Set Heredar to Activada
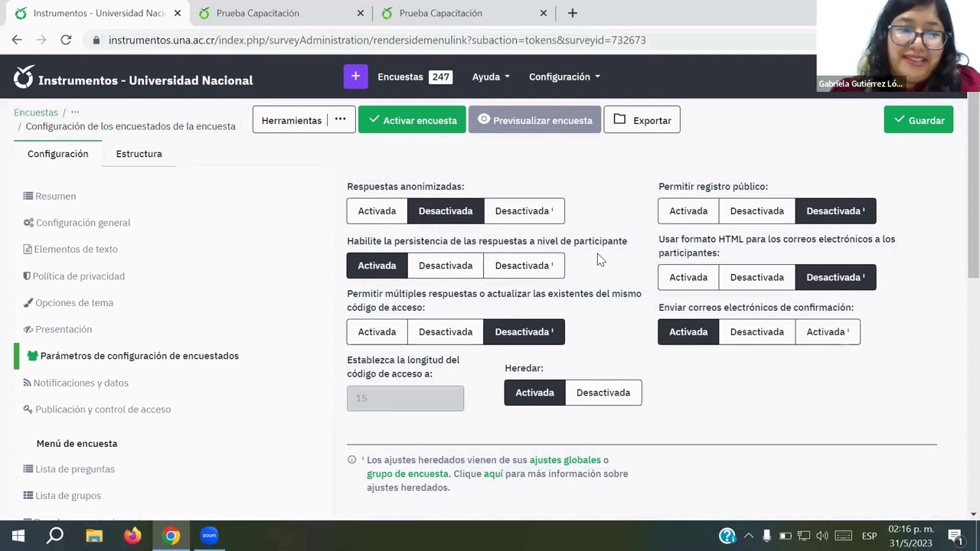 (x=534, y=393)
